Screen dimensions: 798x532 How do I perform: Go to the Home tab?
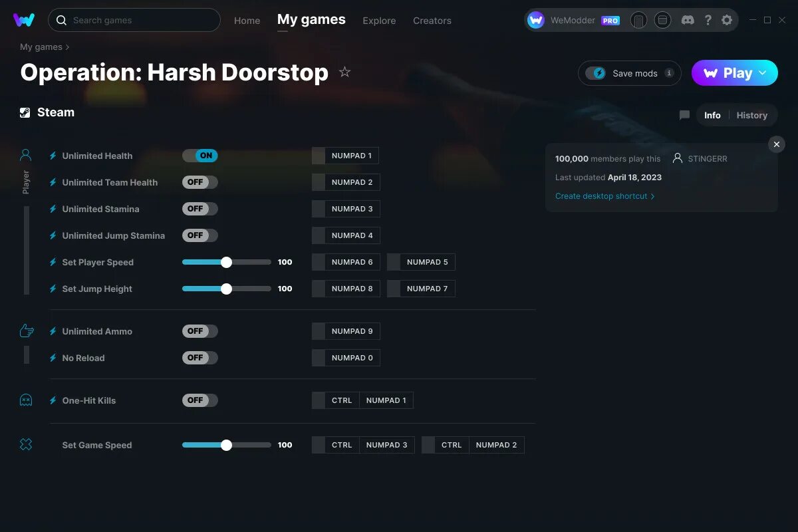point(247,21)
